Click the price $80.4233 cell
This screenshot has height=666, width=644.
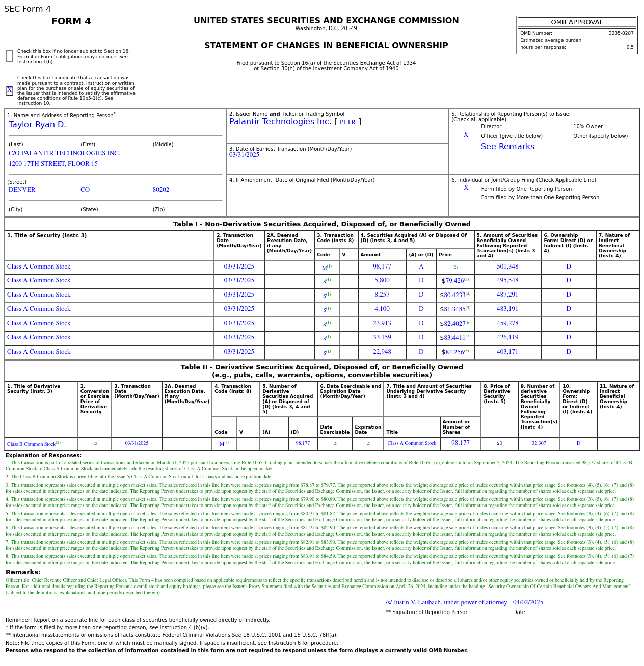pyautogui.click(x=455, y=295)
